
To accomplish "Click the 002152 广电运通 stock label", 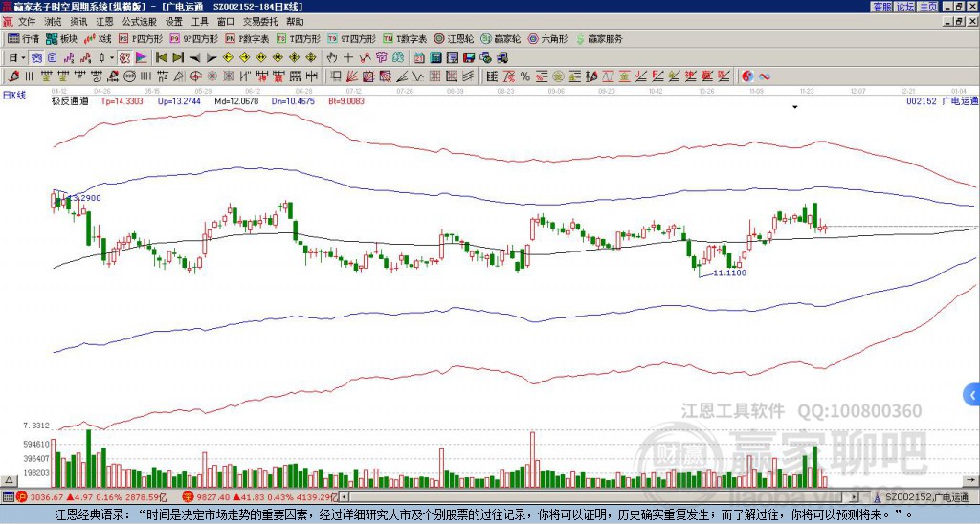I will point(942,101).
